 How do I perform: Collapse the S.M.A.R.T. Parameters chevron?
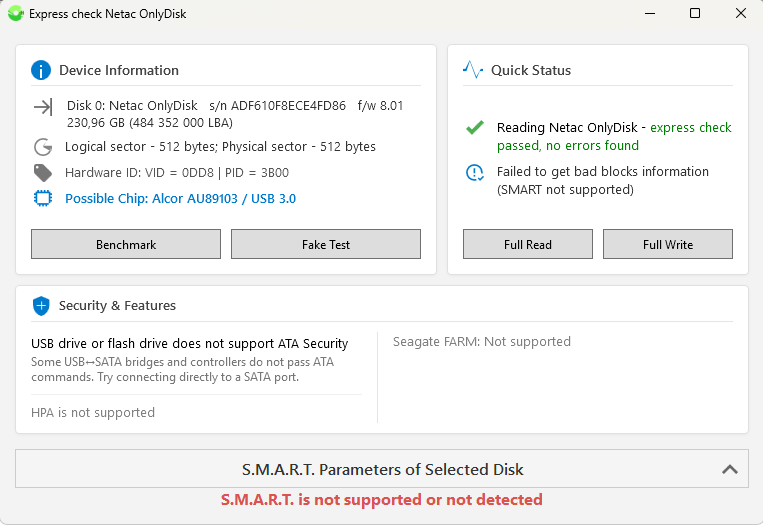tap(729, 470)
